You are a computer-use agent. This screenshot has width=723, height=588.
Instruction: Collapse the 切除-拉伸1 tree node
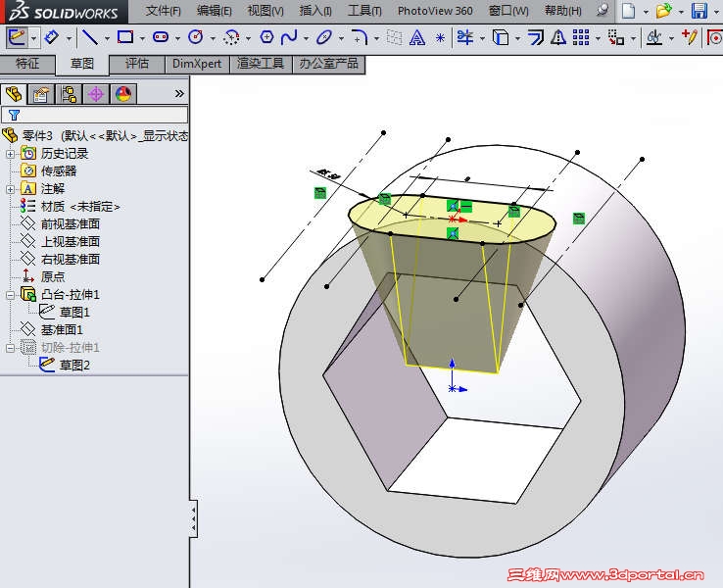pyautogui.click(x=10, y=348)
